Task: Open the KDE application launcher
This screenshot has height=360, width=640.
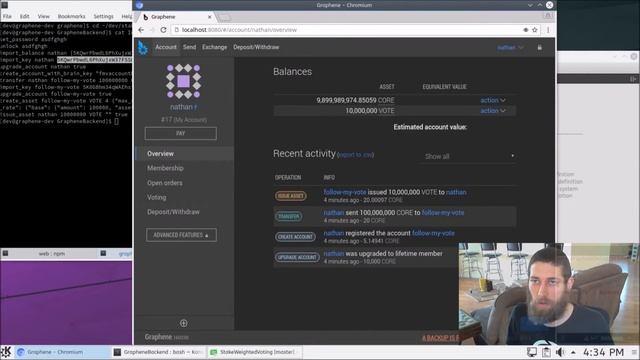Action: (6, 352)
